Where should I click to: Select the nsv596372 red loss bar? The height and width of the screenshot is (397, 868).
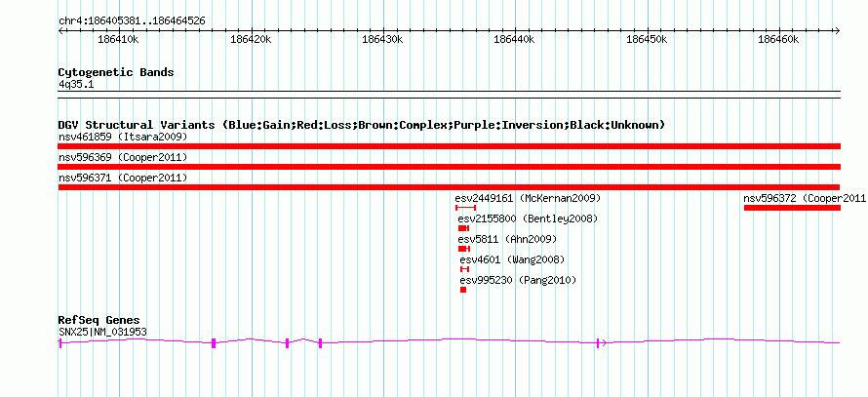pos(792,208)
